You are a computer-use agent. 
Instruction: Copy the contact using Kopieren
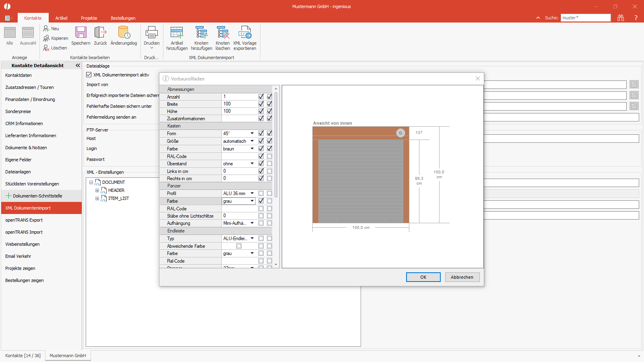(56, 38)
